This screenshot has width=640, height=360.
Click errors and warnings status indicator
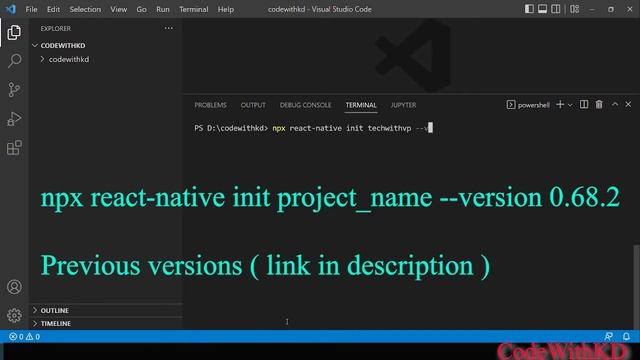point(24,337)
